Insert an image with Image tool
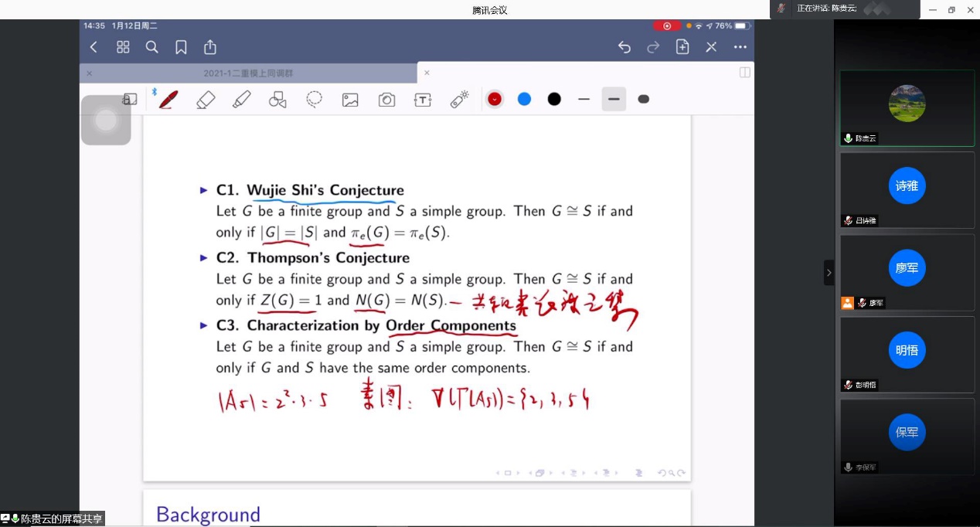The image size is (980, 527). 350,99
